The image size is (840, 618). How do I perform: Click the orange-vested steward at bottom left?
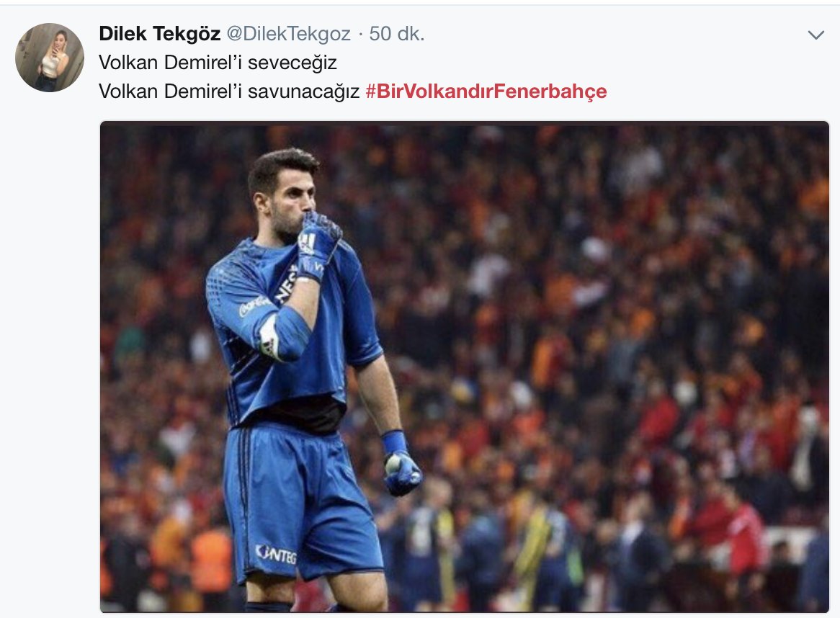[x=211, y=563]
